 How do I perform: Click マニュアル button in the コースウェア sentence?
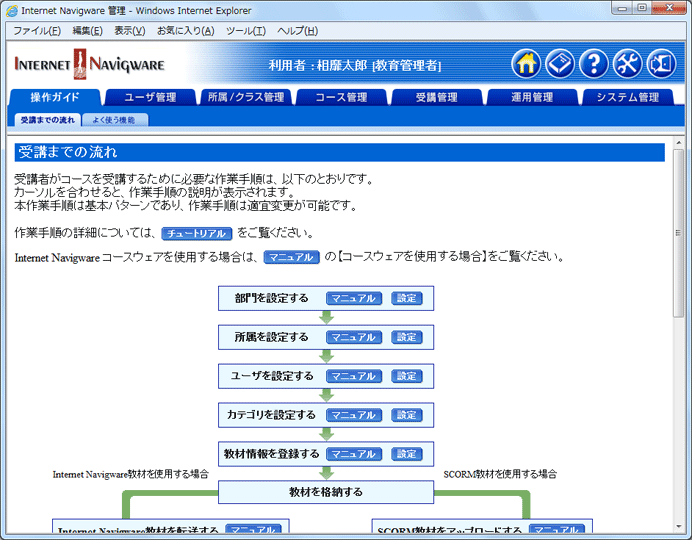291,257
